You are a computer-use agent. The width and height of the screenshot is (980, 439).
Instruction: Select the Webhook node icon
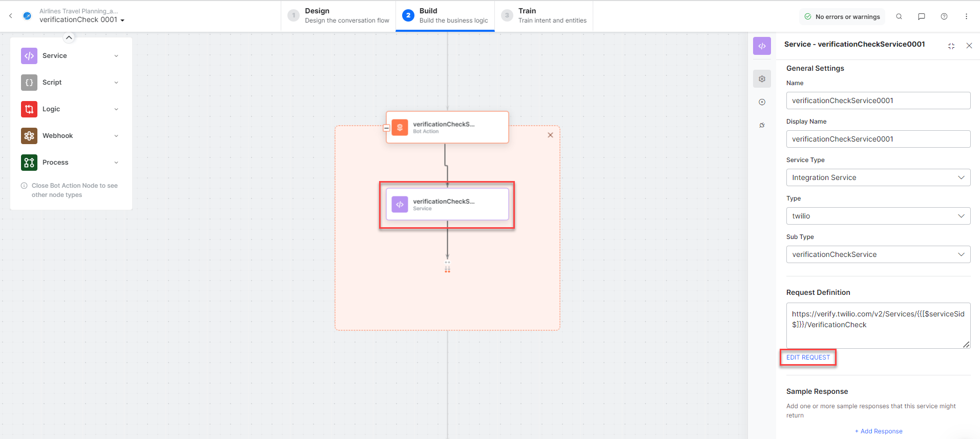click(29, 136)
